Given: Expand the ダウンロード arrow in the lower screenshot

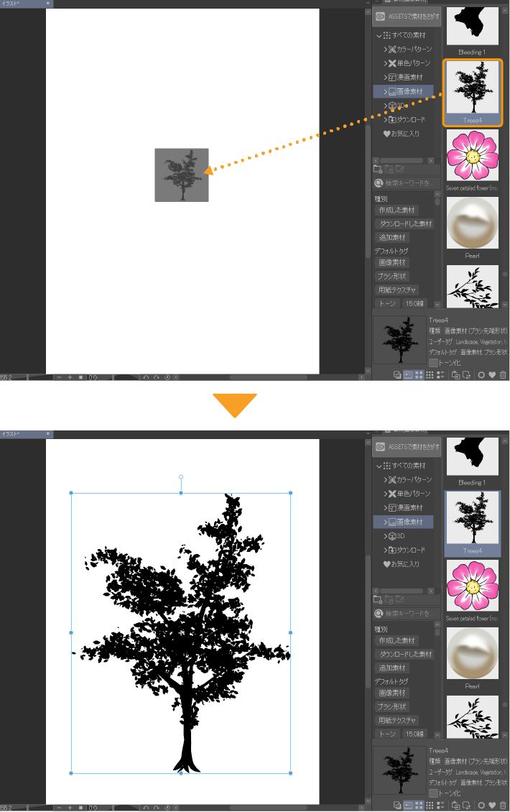Looking at the screenshot, I should 386,550.
